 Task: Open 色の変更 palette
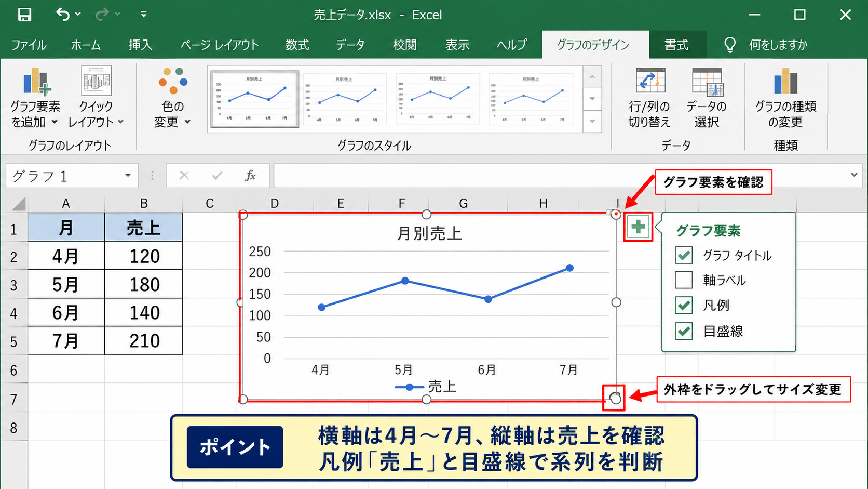tap(172, 98)
